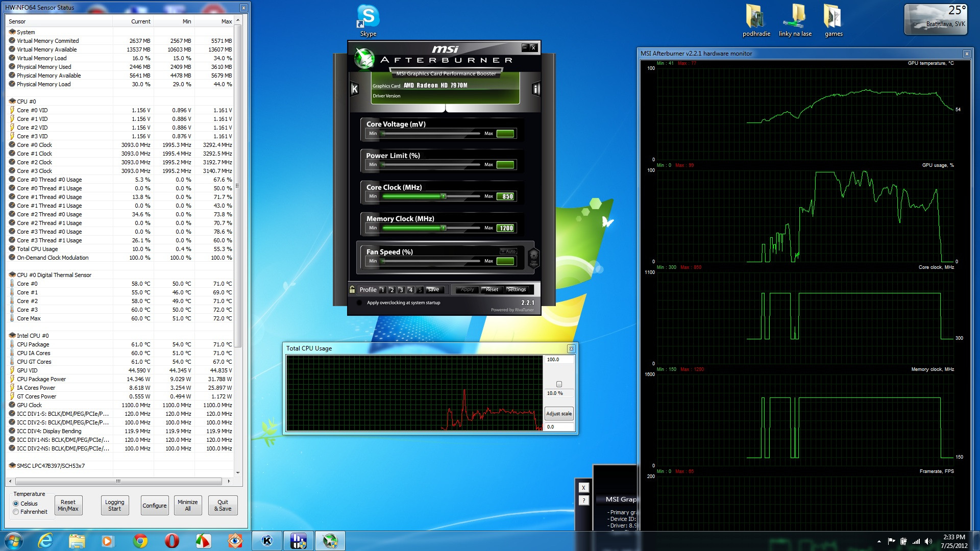Viewport: 980px width, 551px height.
Task: Select profile slot 3 in Afterburner
Action: point(401,290)
